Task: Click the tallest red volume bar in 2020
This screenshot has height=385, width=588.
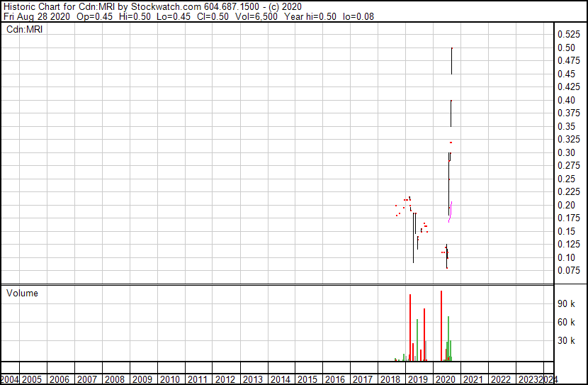Action: click(441, 325)
